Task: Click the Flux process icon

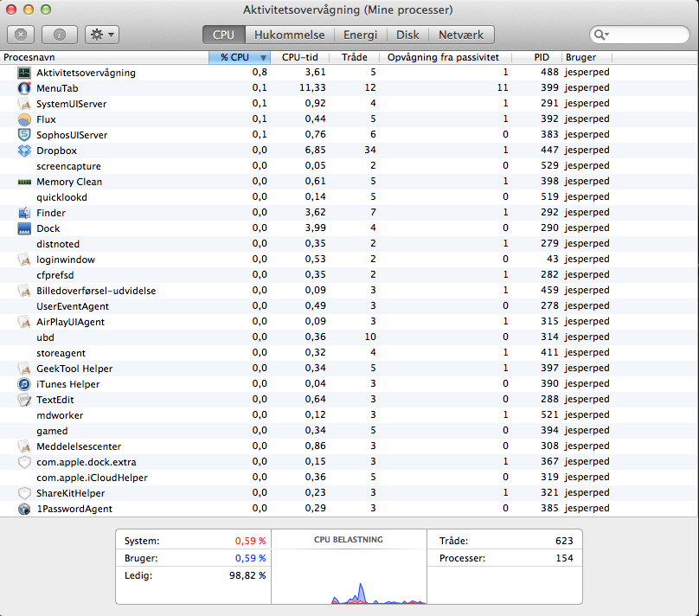Action: 24,119
